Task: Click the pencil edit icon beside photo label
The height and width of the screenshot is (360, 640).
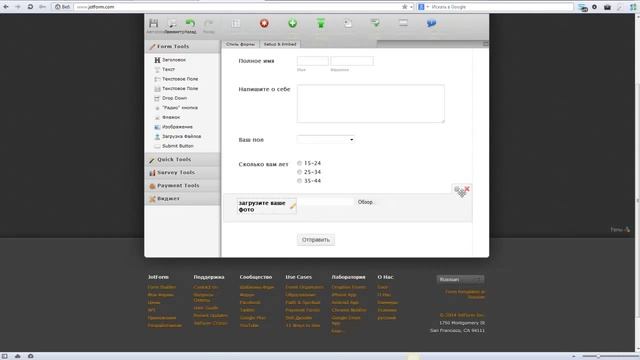Action: pyautogui.click(x=293, y=206)
